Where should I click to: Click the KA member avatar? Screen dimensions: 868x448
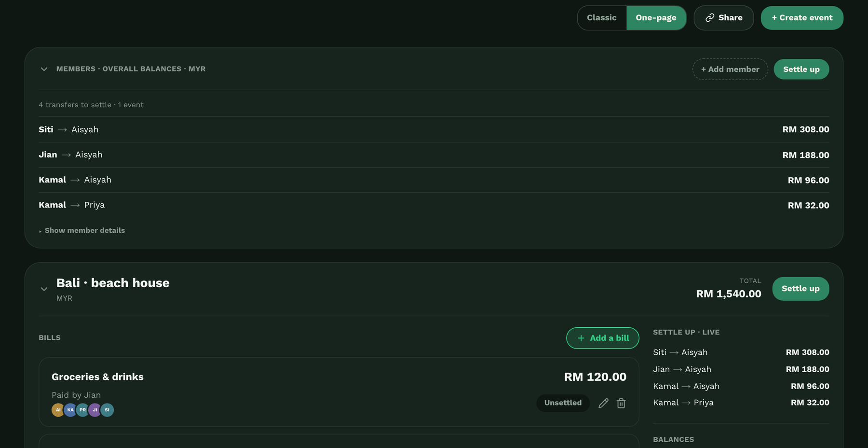click(70, 410)
